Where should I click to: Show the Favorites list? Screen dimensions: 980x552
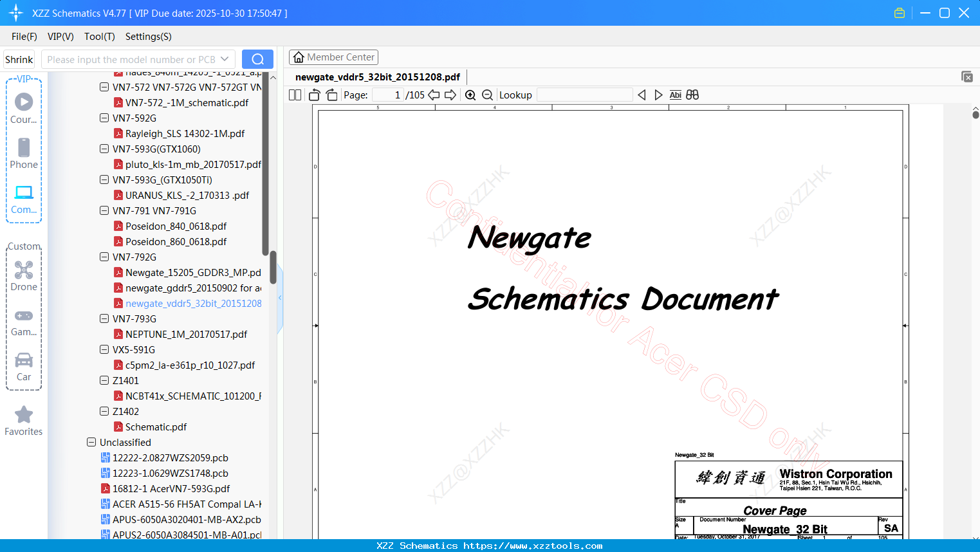[x=24, y=421]
